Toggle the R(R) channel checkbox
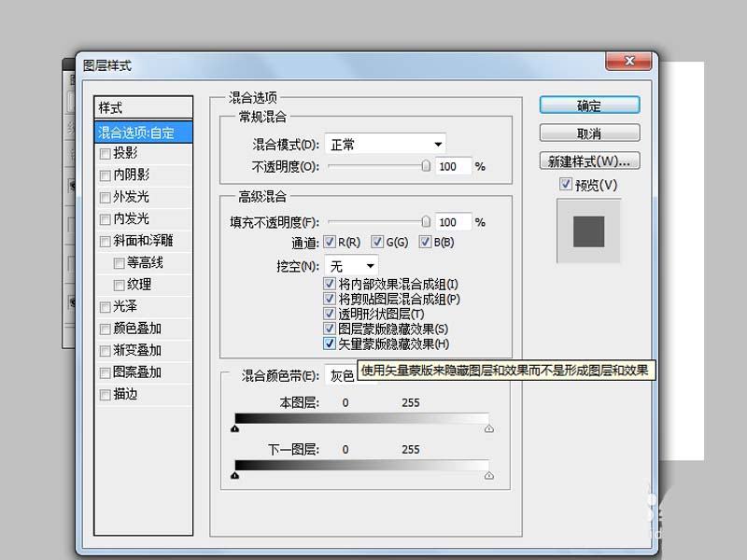Viewport: 747px width, 560px height. point(330,242)
